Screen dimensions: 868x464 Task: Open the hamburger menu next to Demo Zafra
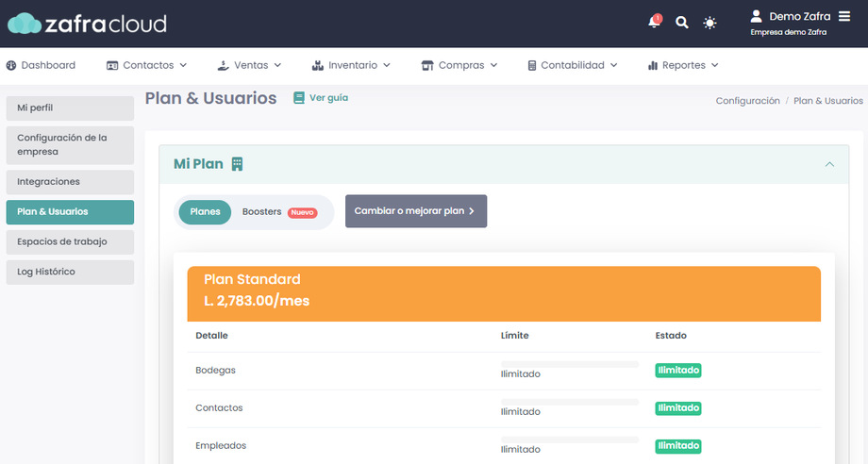click(x=844, y=16)
